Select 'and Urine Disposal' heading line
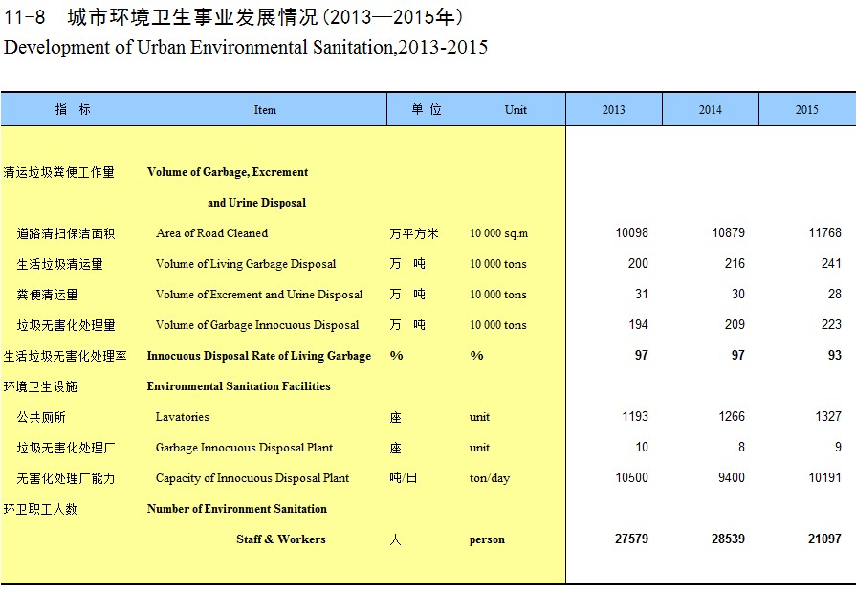Viewport: 856px width, 616px height. pos(256,203)
